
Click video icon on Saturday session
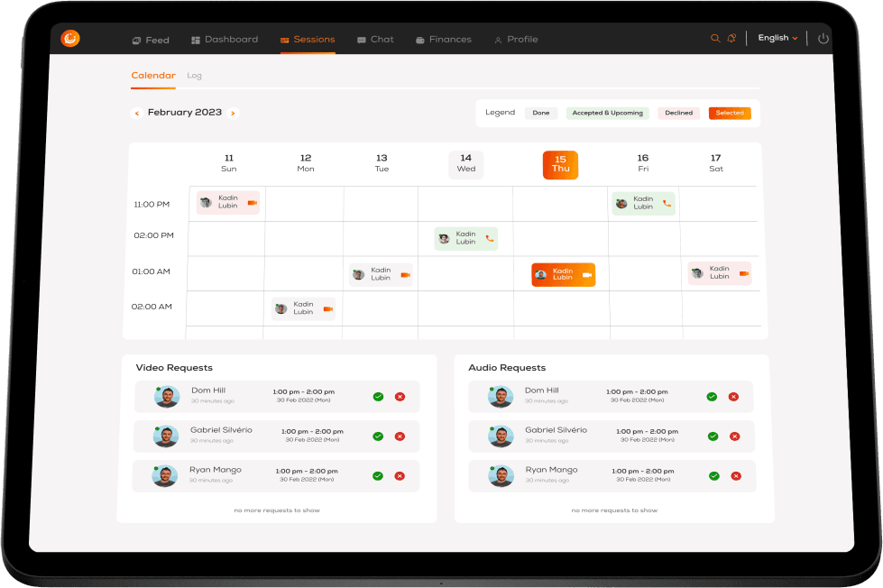click(744, 273)
